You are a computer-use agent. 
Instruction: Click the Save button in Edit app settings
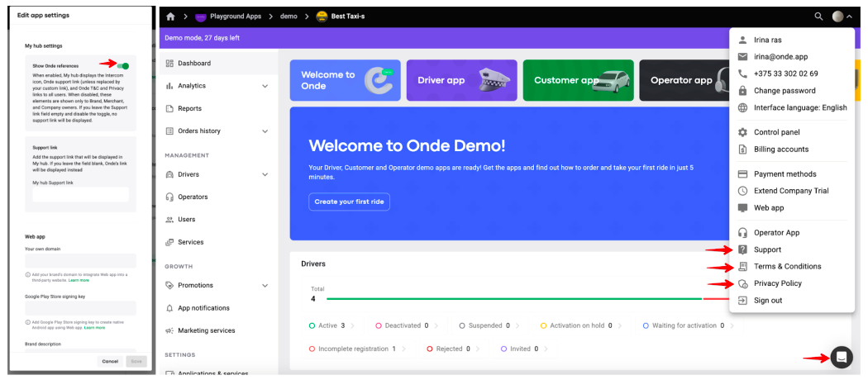tap(136, 361)
